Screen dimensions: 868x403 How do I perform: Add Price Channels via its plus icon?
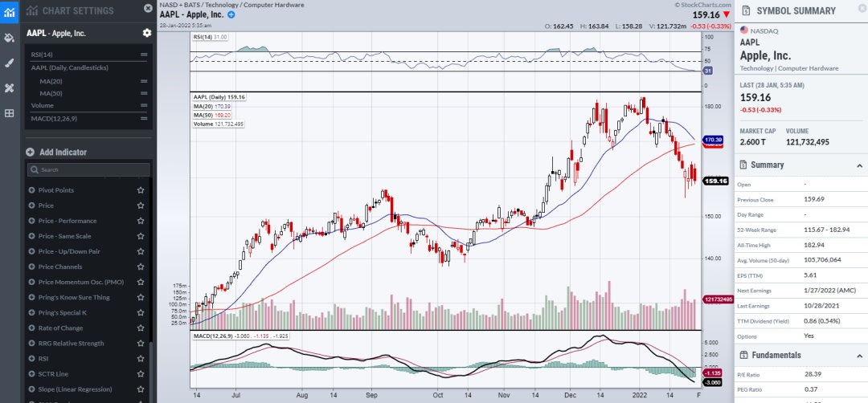(x=31, y=267)
